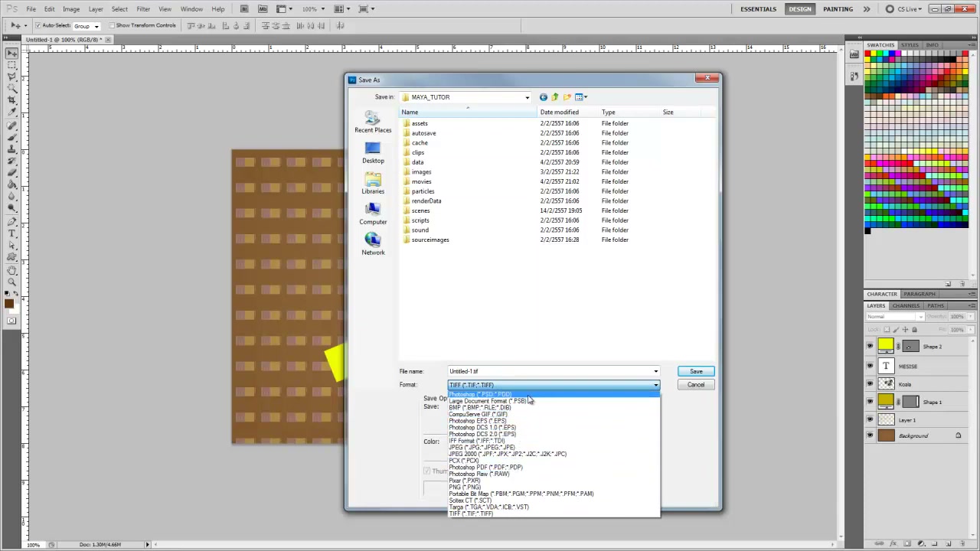Hide the Background layer eye icon

pos(870,436)
